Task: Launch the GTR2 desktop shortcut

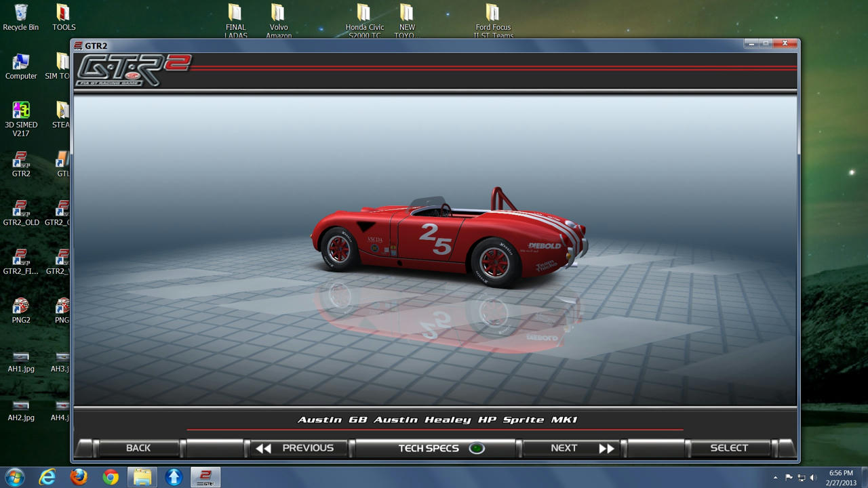Action: (x=21, y=164)
